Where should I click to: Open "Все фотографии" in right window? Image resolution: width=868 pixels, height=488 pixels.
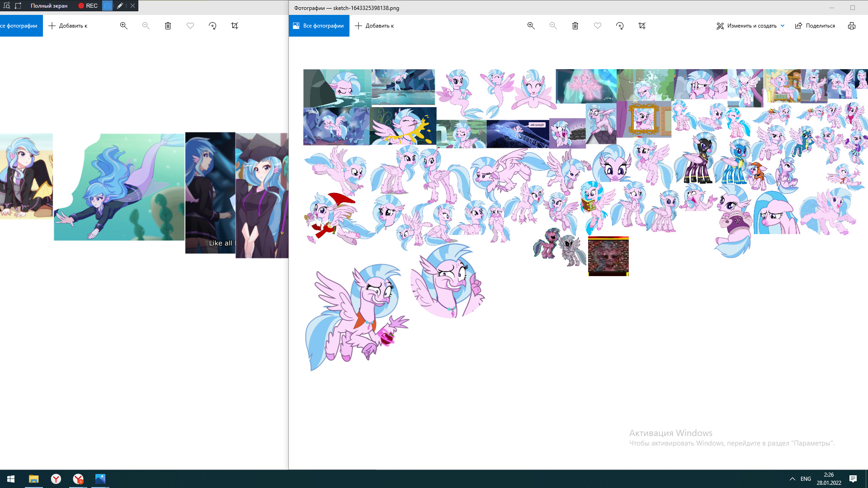pos(319,26)
